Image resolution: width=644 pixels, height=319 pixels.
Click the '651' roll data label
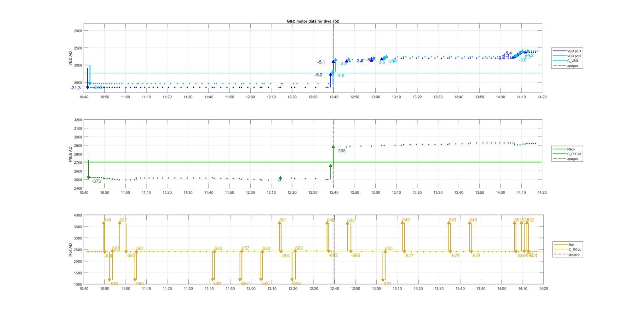point(283,220)
